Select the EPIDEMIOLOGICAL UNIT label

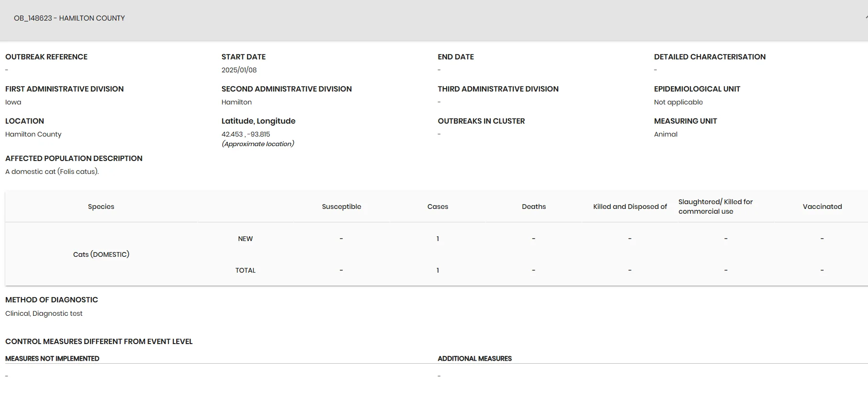pos(697,89)
